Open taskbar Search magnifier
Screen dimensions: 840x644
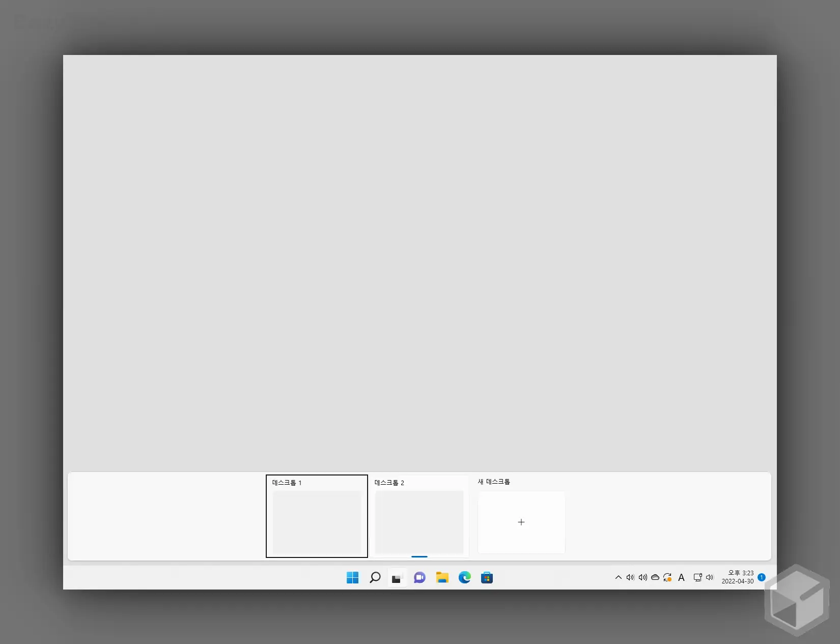tap(375, 577)
